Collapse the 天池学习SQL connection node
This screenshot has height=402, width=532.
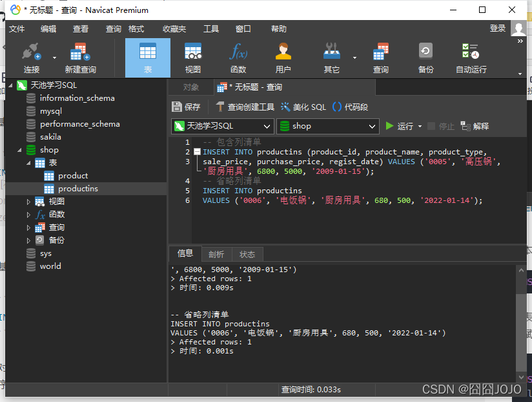(x=10, y=85)
